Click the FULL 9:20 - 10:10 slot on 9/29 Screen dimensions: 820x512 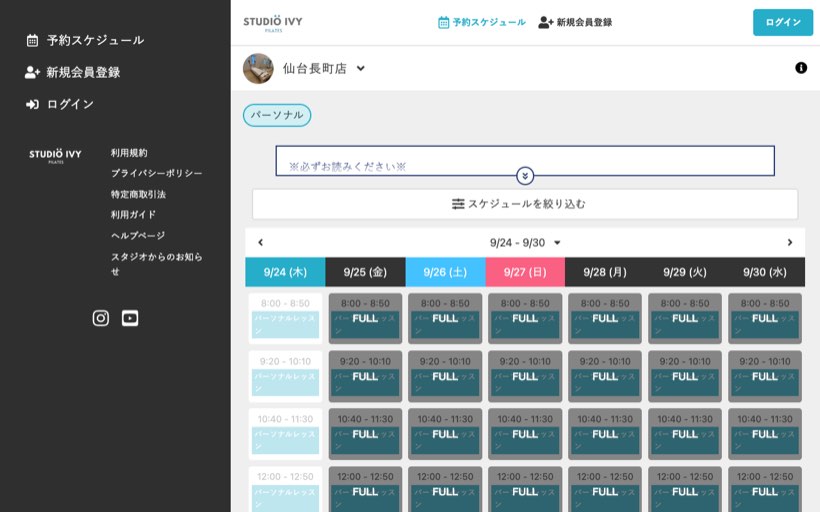[685, 376]
